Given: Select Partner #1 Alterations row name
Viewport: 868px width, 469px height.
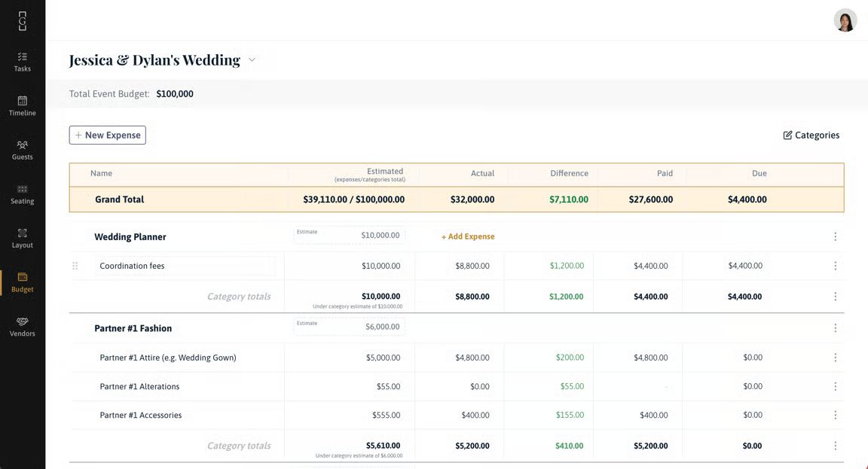Looking at the screenshot, I should point(139,386).
